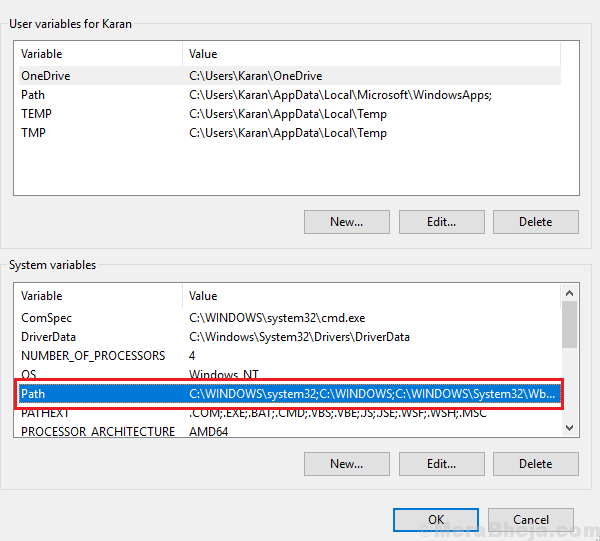Image resolution: width=600 pixels, height=541 pixels.
Task: Click New button under System variables
Action: click(347, 464)
